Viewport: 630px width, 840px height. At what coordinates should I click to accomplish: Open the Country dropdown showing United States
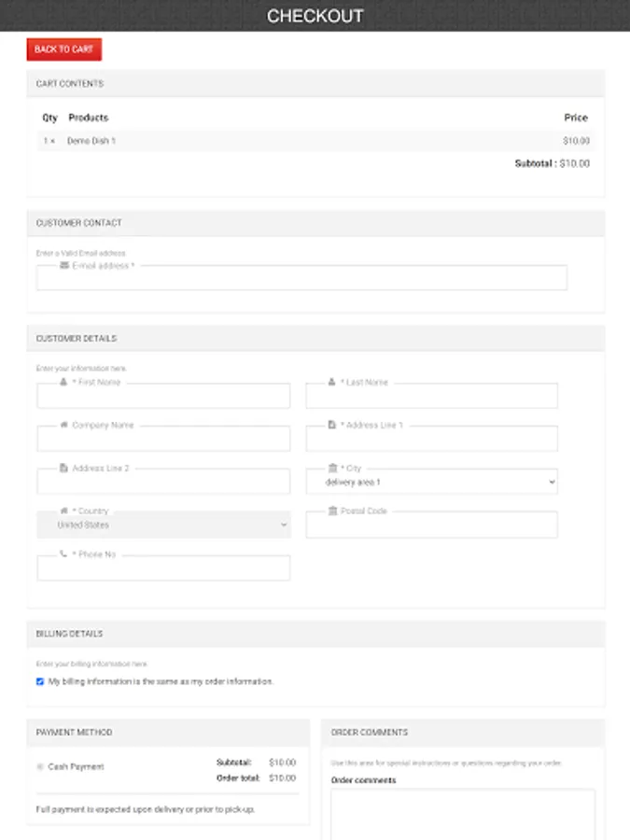tap(163, 525)
